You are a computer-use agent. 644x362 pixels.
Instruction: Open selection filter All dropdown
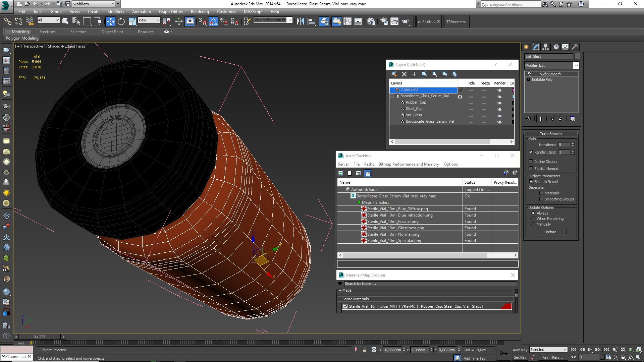(x=48, y=20)
